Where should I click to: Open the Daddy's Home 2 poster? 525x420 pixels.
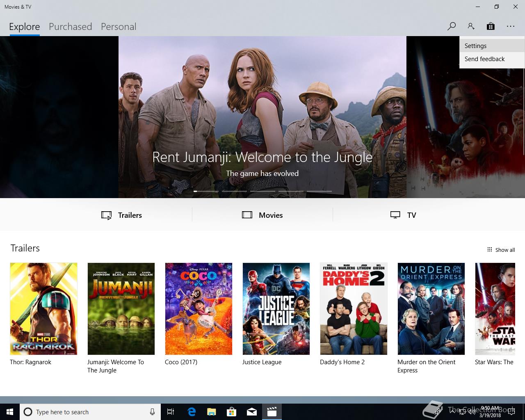(354, 309)
